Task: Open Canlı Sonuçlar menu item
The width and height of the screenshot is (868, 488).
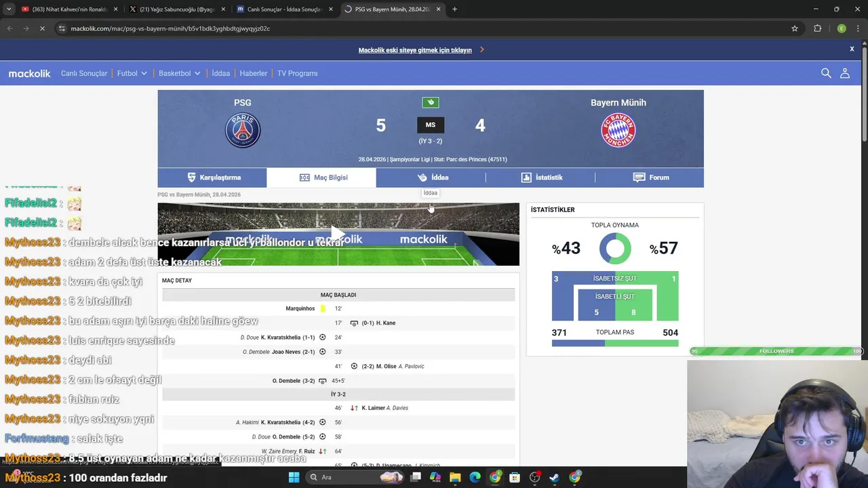Action: (x=84, y=73)
